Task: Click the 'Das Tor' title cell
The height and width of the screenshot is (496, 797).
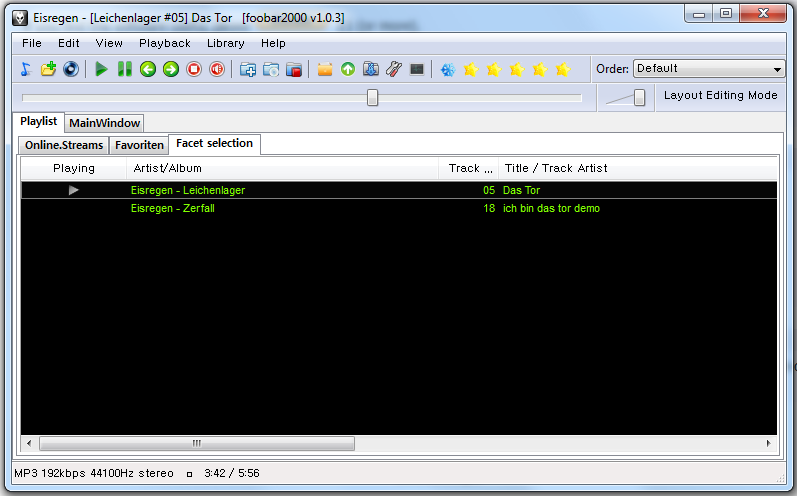Action: tap(521, 190)
